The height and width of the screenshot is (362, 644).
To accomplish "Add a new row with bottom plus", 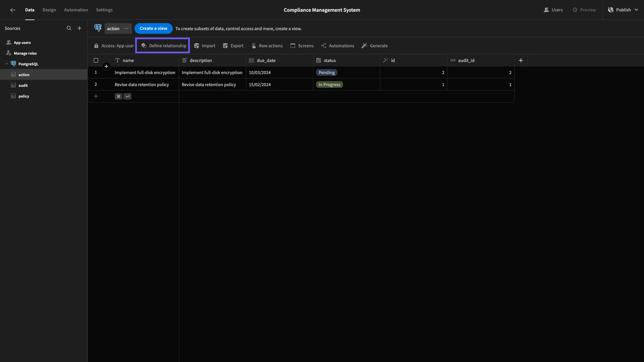I will (x=96, y=97).
